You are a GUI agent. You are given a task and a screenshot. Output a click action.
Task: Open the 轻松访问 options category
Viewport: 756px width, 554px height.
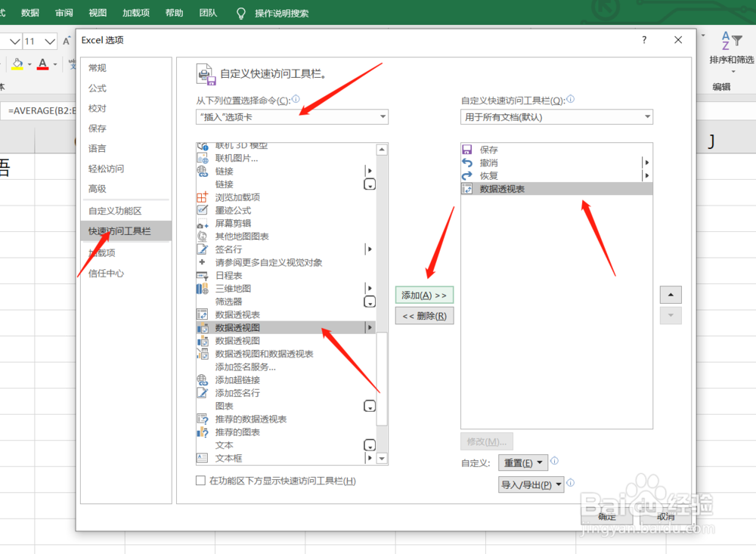(106, 169)
